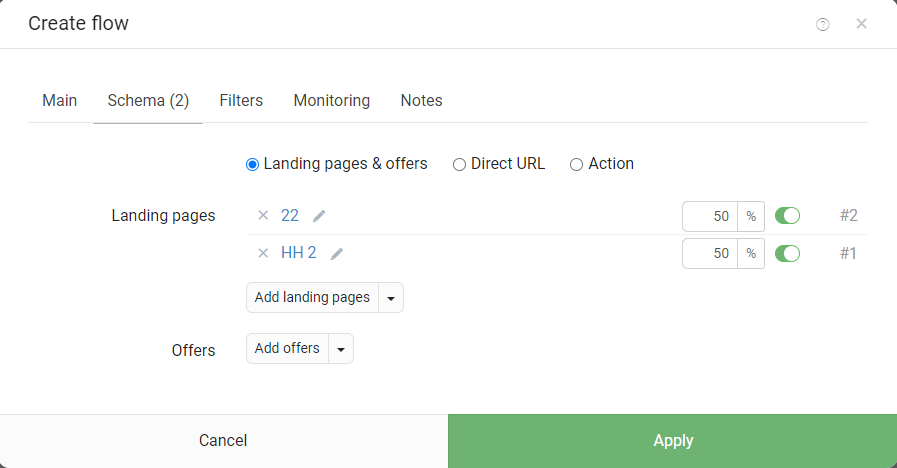Open the help question mark icon

823,24
